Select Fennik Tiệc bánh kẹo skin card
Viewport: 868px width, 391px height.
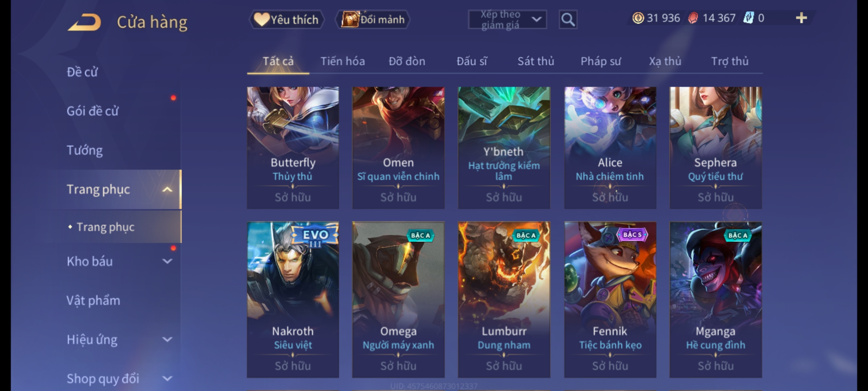click(610, 300)
